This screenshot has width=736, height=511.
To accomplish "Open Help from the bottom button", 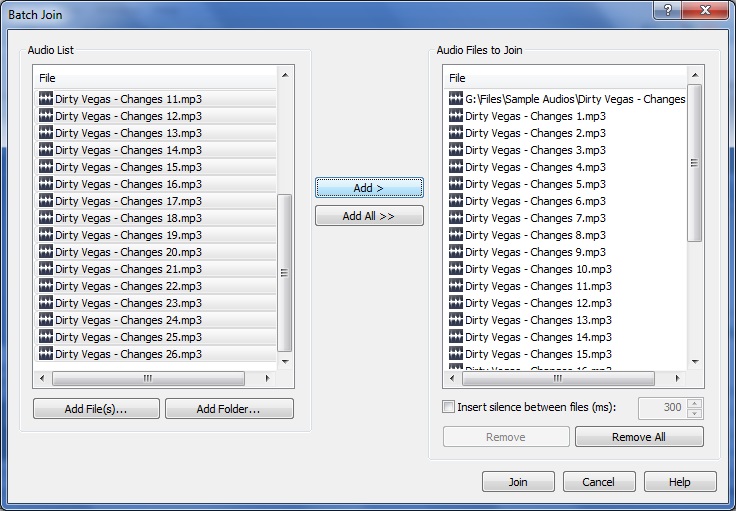I will pyautogui.click(x=680, y=482).
